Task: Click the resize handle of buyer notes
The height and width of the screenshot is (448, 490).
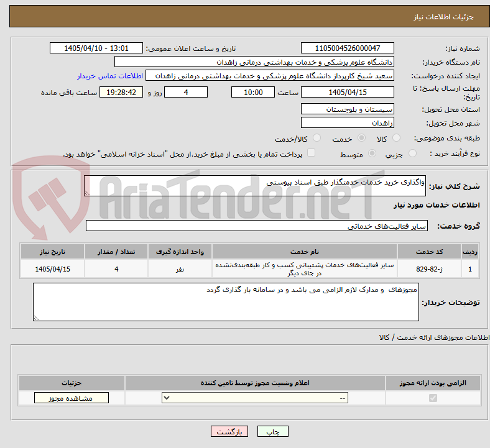Action: [36, 318]
